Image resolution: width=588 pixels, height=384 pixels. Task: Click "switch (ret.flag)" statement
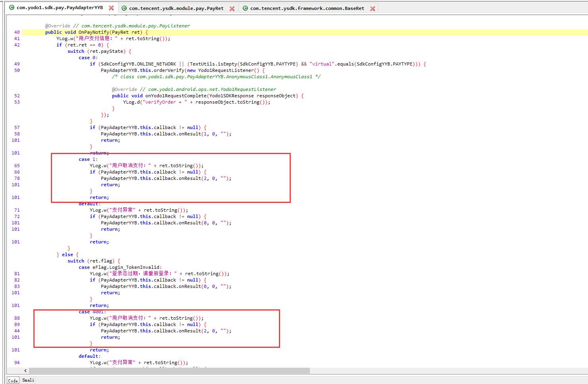[x=94, y=261]
